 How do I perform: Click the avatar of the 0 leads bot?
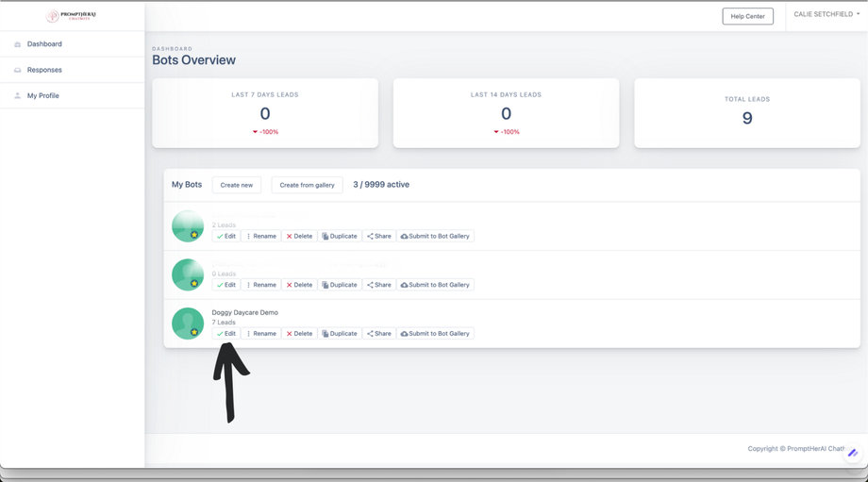[x=188, y=274]
